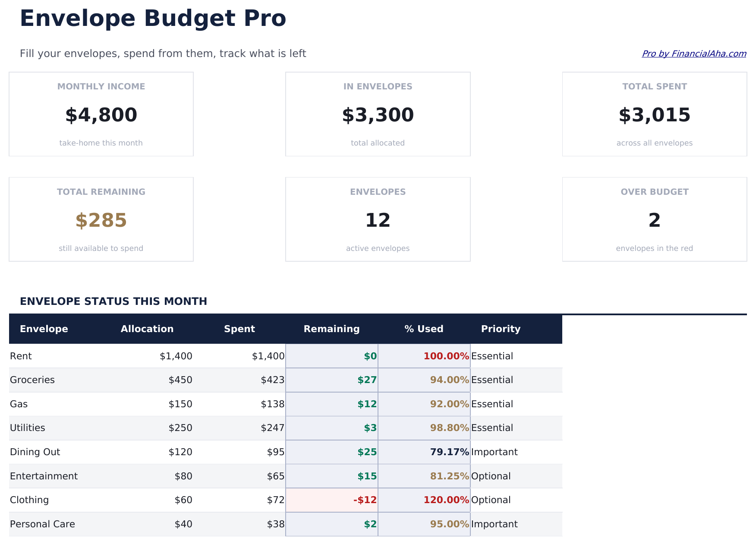Click the Spent column header
This screenshot has height=545, width=756.
tap(239, 329)
